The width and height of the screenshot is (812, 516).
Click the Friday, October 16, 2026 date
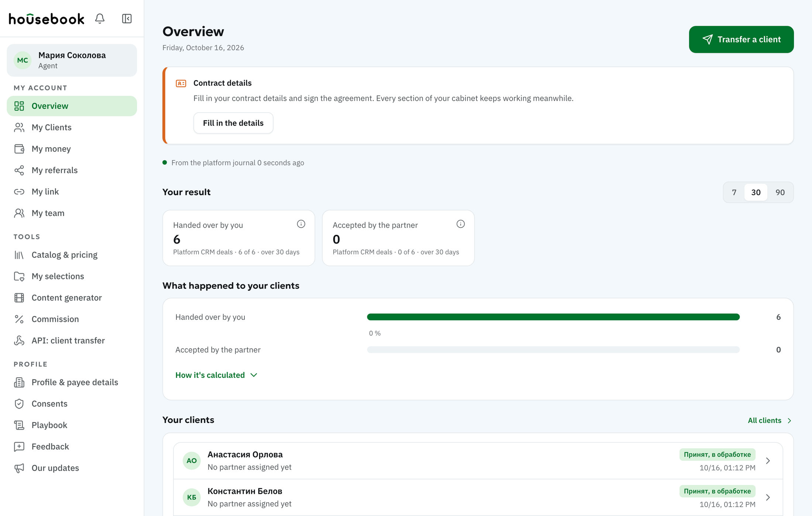point(203,48)
